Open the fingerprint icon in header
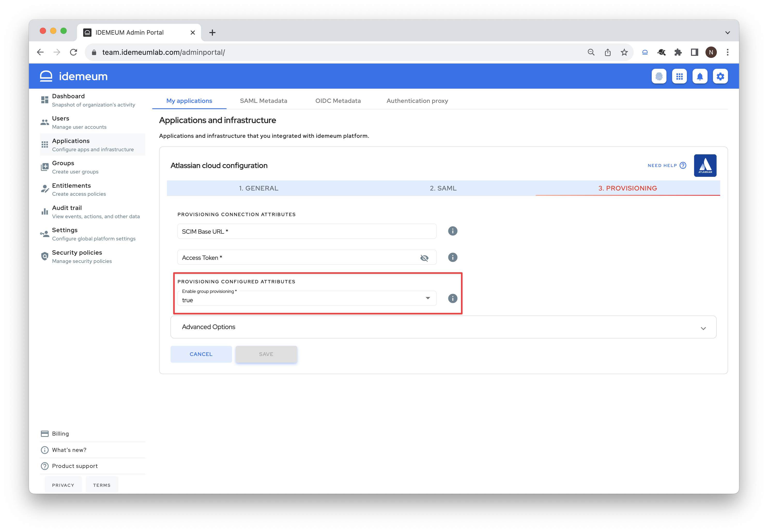This screenshot has width=768, height=532. pyautogui.click(x=659, y=76)
